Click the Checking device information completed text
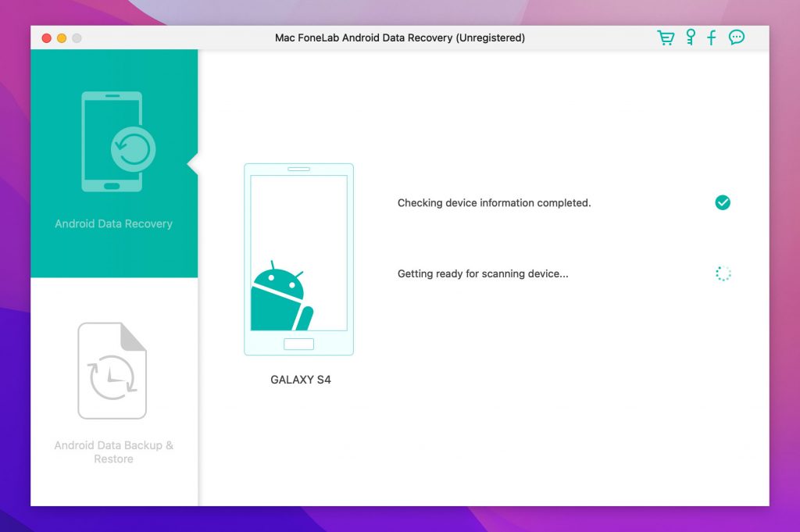This screenshot has height=532, width=800. coord(494,202)
